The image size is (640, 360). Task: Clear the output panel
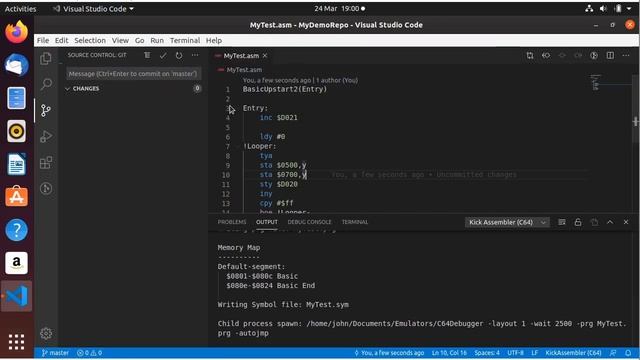562,222
